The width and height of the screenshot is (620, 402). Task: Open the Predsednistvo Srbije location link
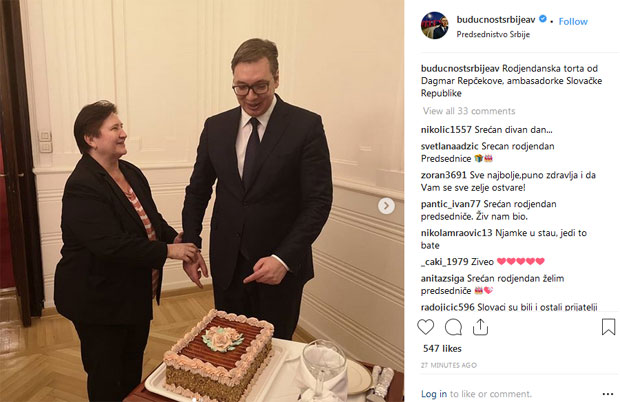tap(493, 34)
